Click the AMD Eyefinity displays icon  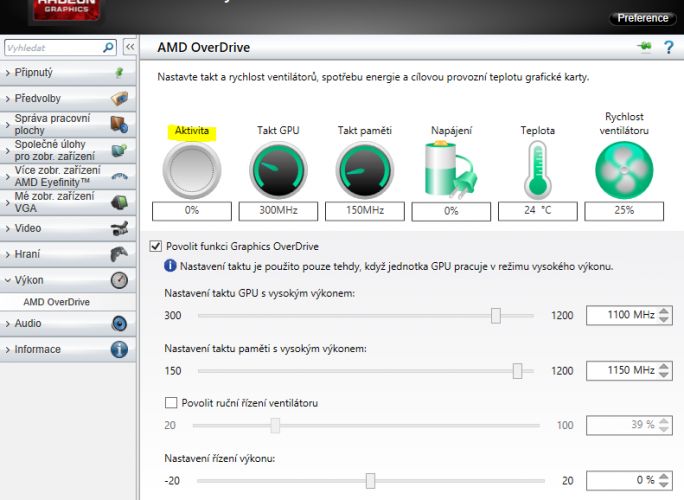pyautogui.click(x=120, y=176)
